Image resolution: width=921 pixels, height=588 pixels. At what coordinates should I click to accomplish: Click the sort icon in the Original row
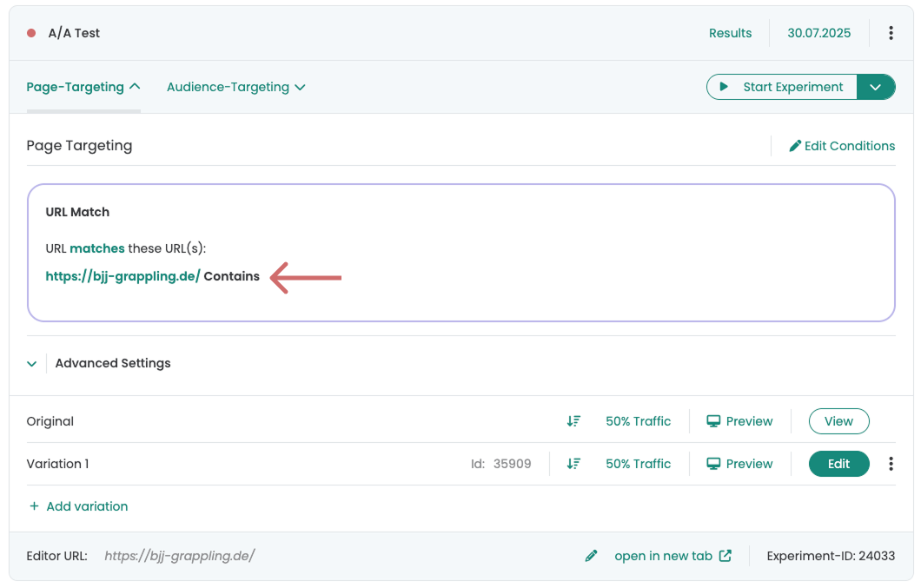[573, 421]
